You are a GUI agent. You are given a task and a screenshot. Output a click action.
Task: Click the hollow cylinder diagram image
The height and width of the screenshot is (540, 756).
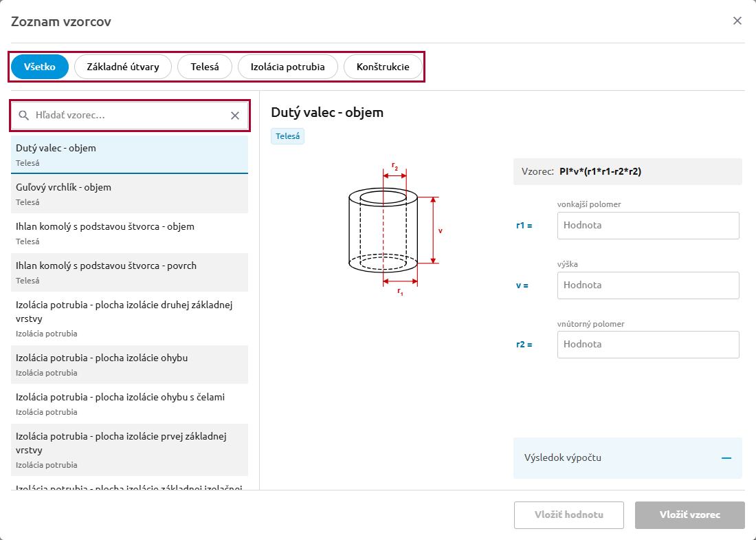pyautogui.click(x=394, y=229)
